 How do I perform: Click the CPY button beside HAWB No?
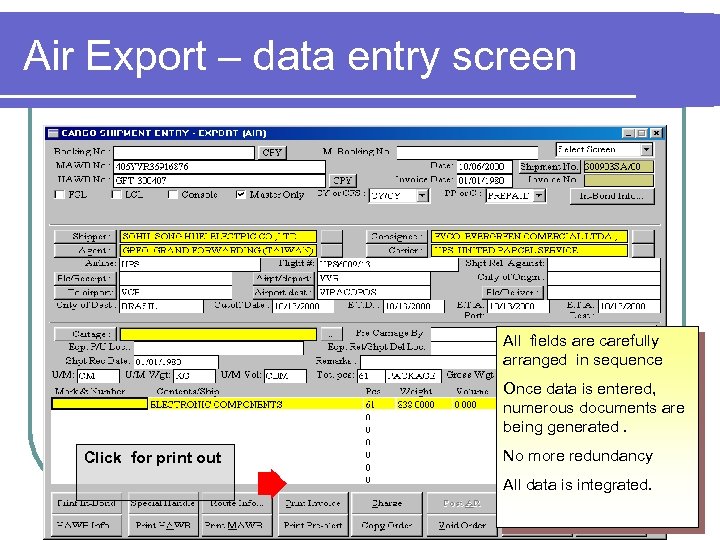pos(343,180)
